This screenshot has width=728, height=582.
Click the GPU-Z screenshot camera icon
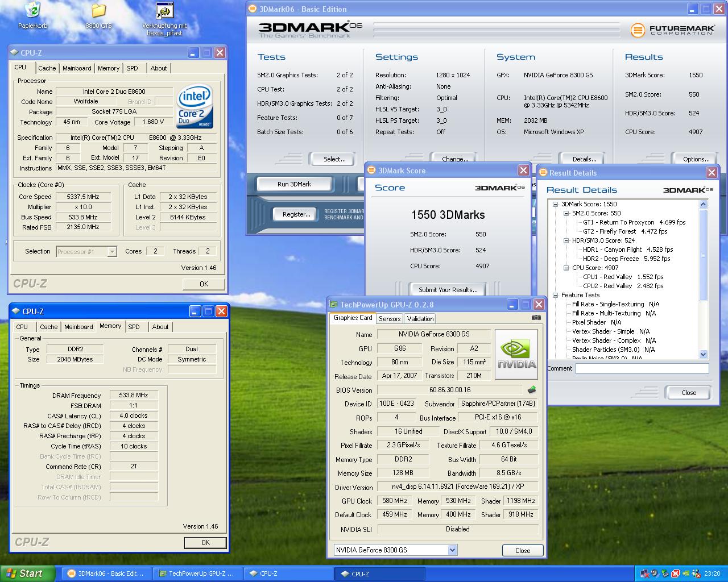[x=536, y=318]
